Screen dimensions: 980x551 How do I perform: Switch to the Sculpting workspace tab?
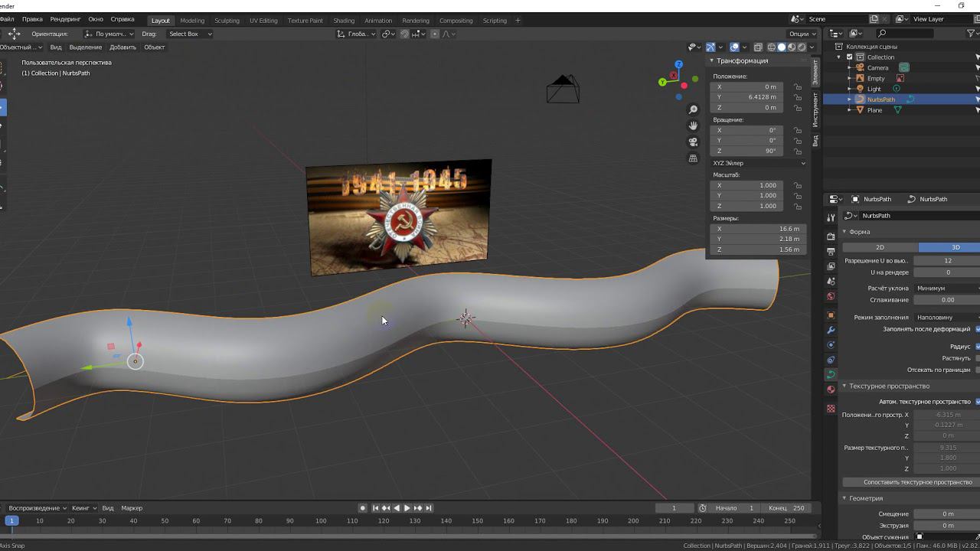(x=227, y=21)
